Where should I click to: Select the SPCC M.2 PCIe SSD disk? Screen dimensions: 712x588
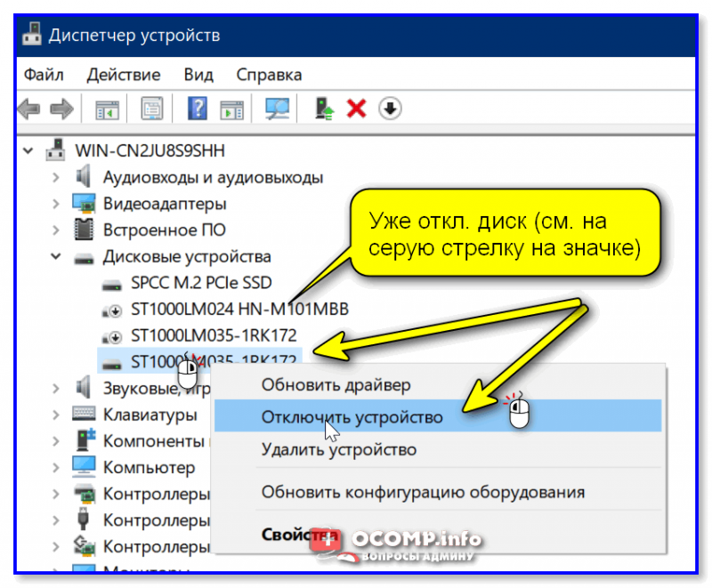coord(201,283)
